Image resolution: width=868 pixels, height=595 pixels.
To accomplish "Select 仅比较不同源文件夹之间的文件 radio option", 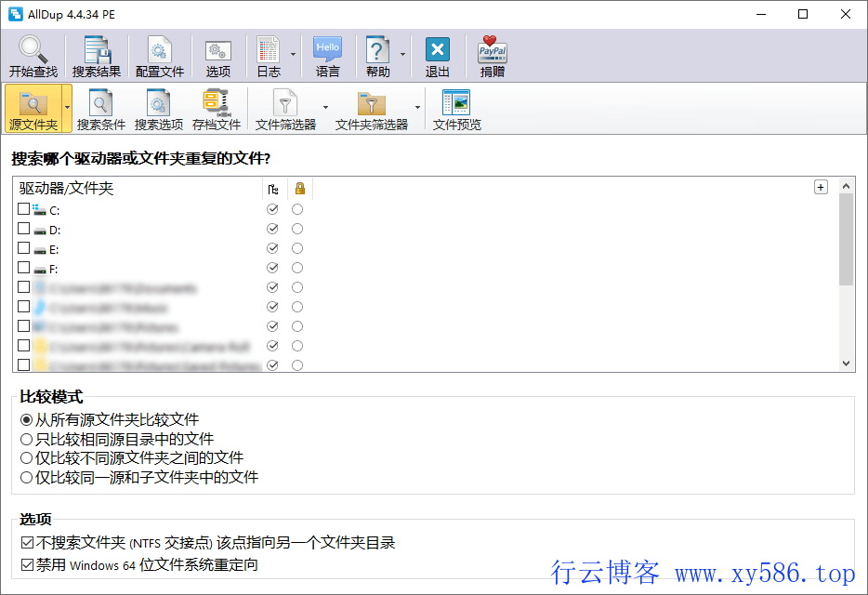I will tap(132, 458).
